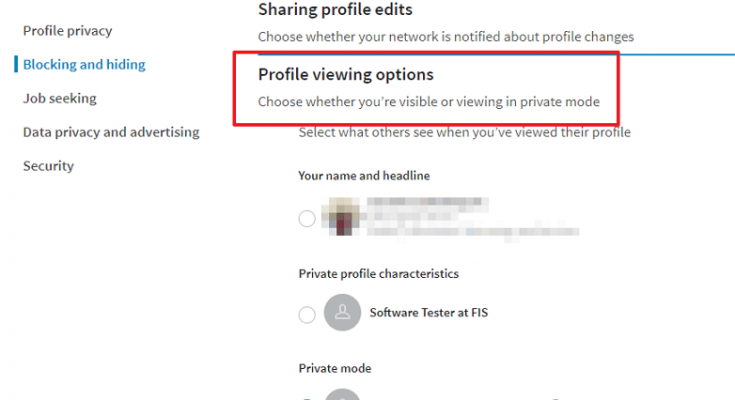Screen dimensions: 735x400
Task: Click the Your name and headline label
Action: point(364,176)
